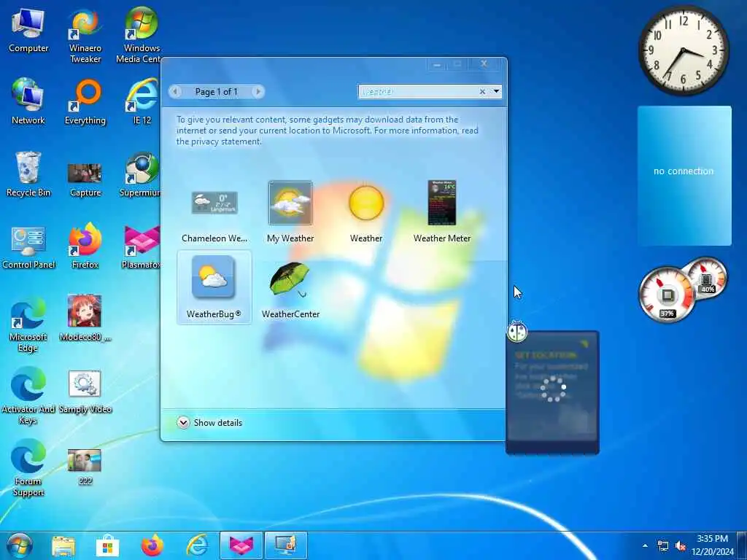The image size is (747, 560).
Task: Clear the gadget search text
Action: coord(482,91)
